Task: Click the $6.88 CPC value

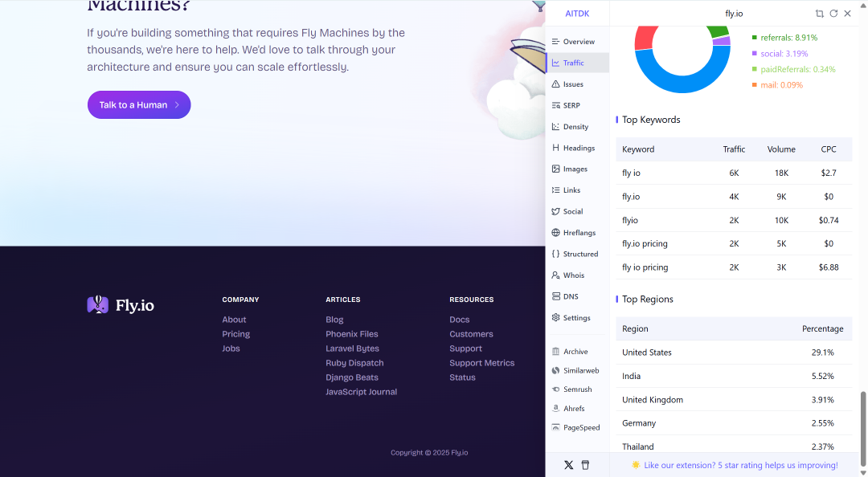Action: click(x=828, y=267)
